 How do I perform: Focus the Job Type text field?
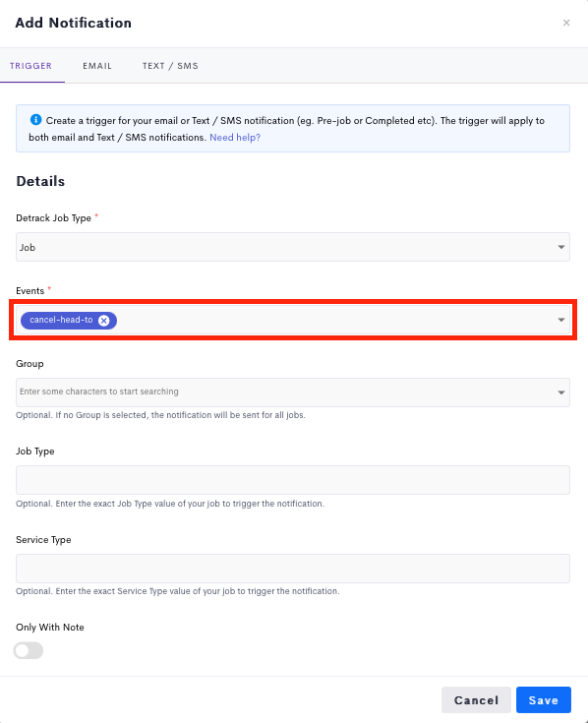pyautogui.click(x=293, y=480)
